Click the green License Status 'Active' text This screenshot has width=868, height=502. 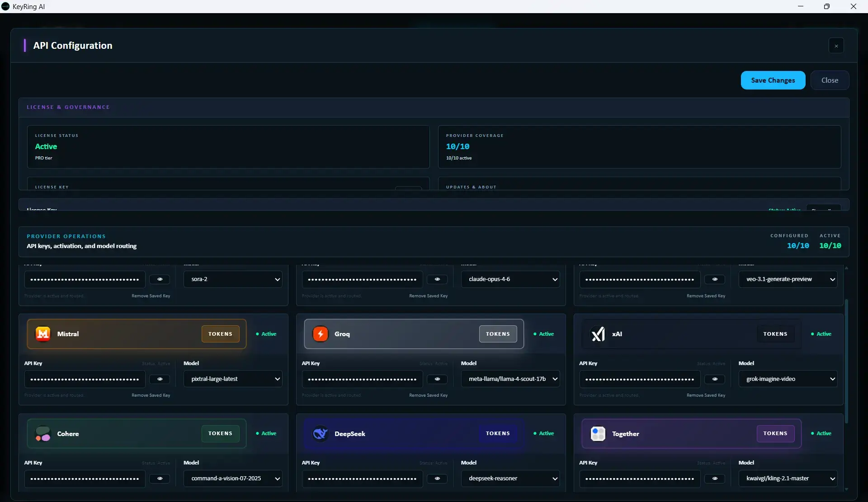(x=46, y=146)
